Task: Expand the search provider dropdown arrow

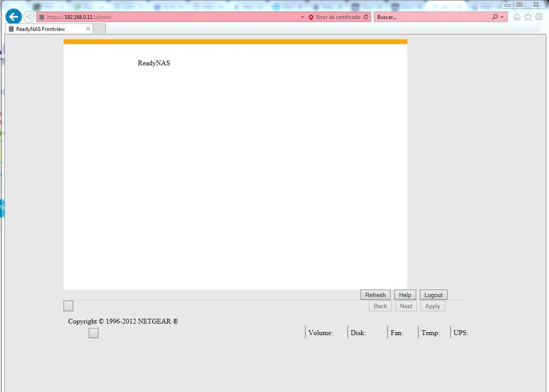Action: pyautogui.click(x=502, y=17)
